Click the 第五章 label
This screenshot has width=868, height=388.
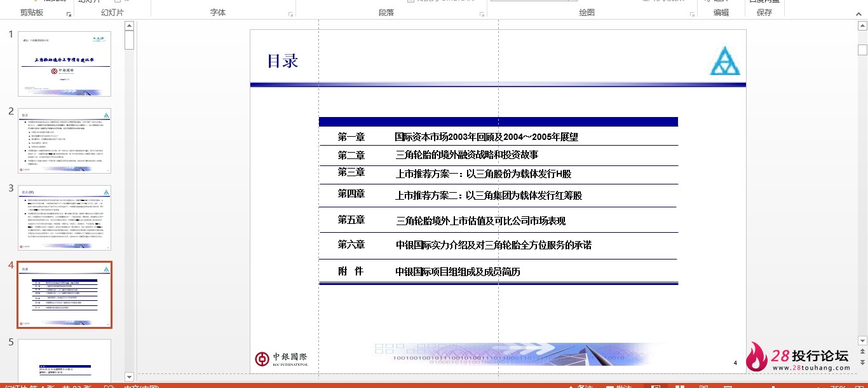pos(351,219)
